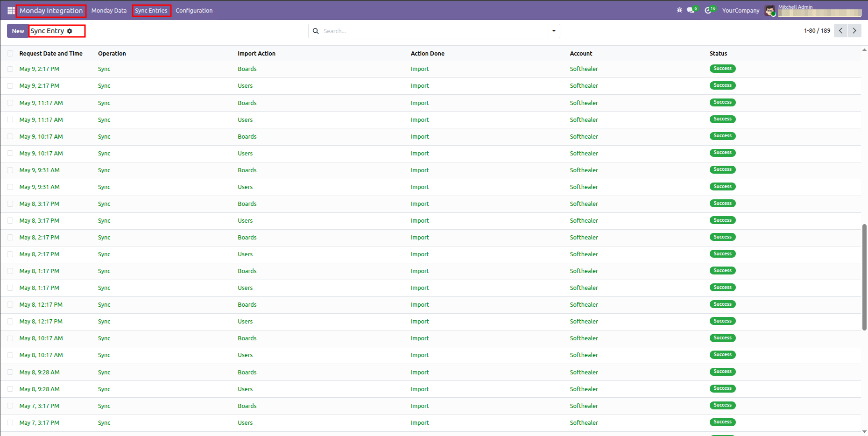Open the May 8, 9:28 AM Boards entry
Viewport: 868px width, 436px height.
(430, 373)
